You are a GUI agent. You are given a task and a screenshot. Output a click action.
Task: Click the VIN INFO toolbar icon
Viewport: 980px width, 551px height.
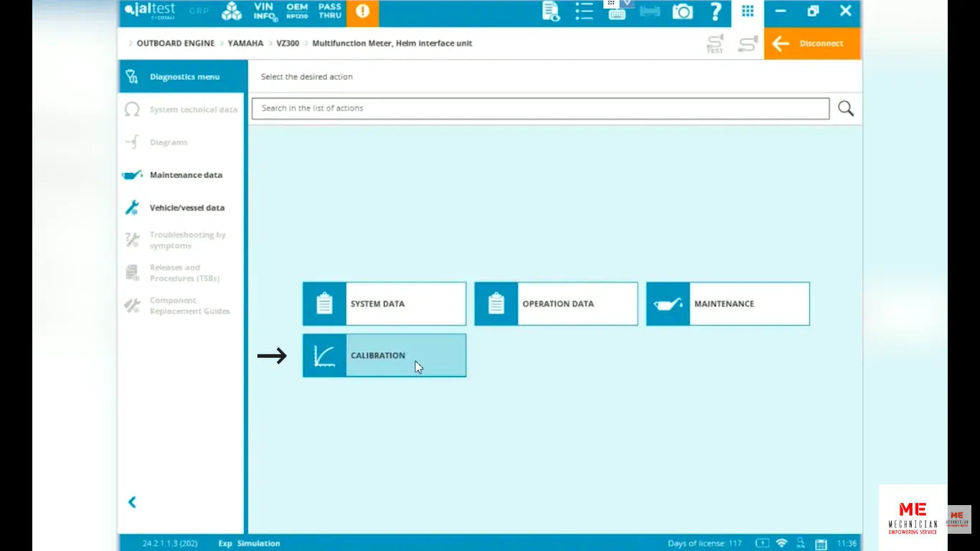(x=263, y=11)
